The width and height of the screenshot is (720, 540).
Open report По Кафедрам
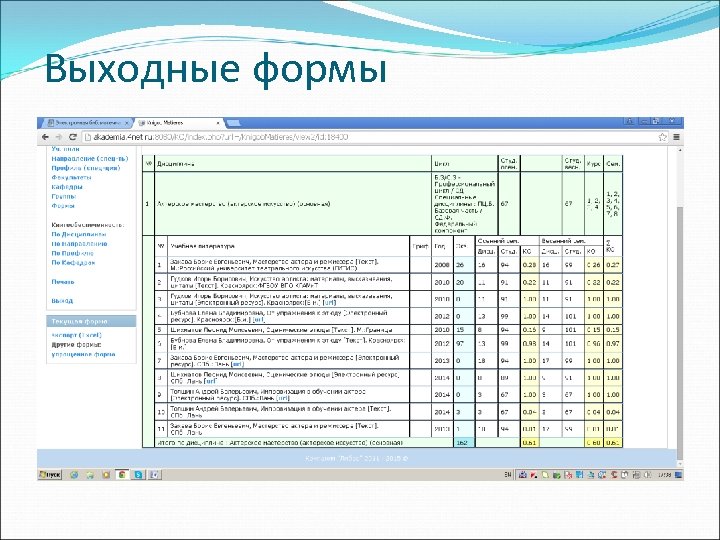[x=73, y=263]
